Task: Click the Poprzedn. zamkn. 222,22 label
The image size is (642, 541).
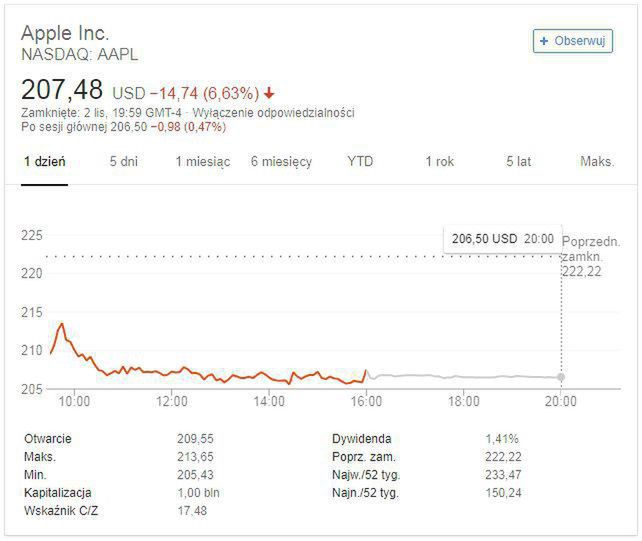Action: pyautogui.click(x=591, y=257)
